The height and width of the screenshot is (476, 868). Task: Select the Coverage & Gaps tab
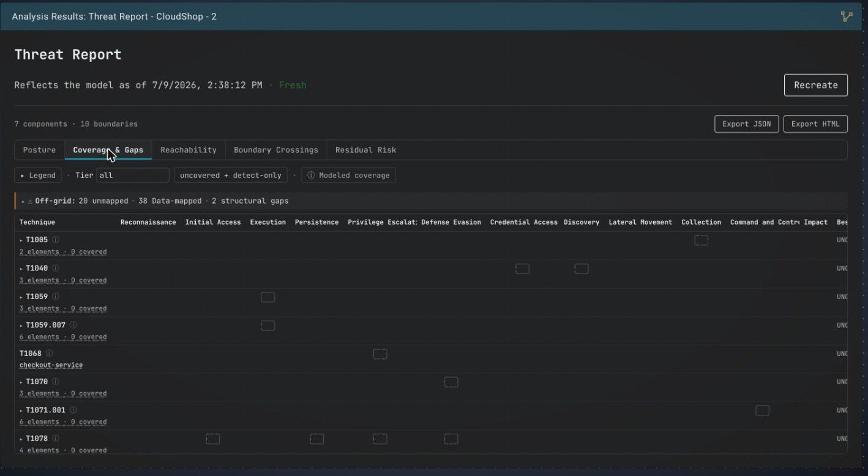pyautogui.click(x=108, y=150)
